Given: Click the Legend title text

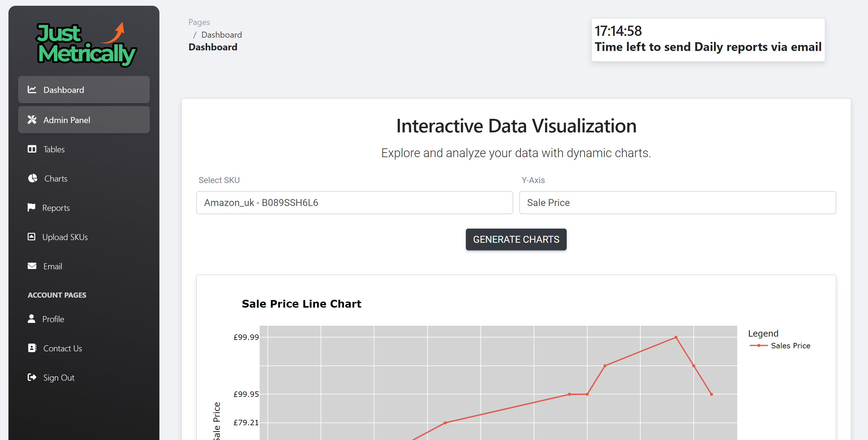Looking at the screenshot, I should click(763, 333).
